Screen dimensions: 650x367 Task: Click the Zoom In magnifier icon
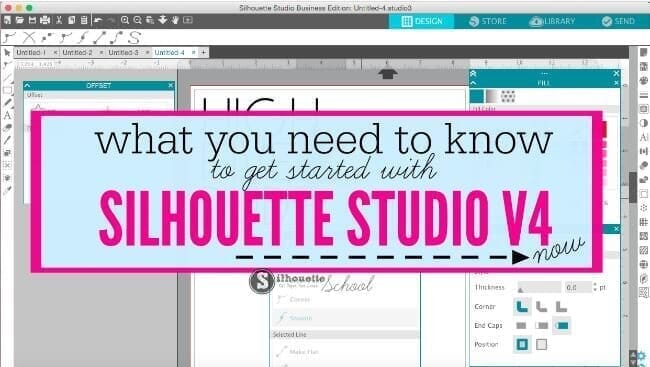pyautogui.click(x=125, y=20)
